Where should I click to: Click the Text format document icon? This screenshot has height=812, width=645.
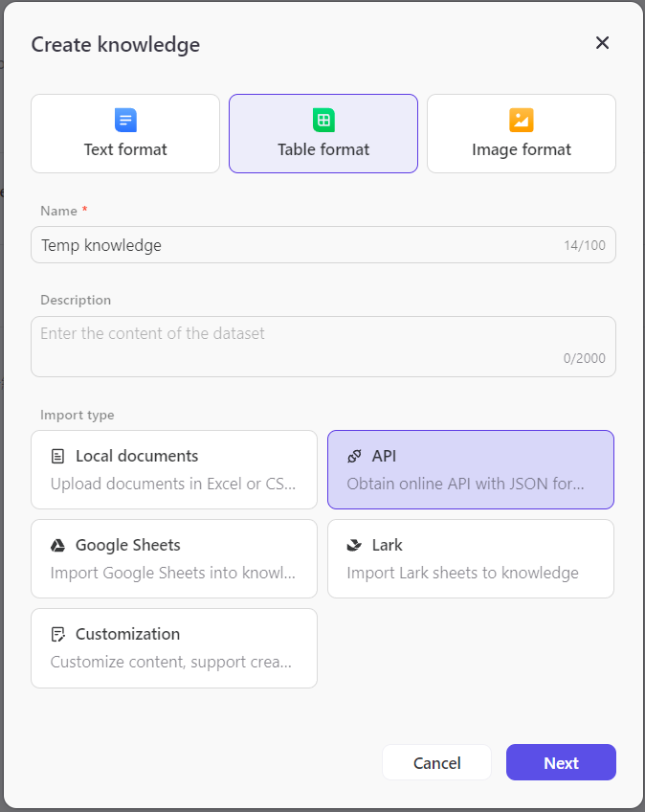(x=125, y=119)
